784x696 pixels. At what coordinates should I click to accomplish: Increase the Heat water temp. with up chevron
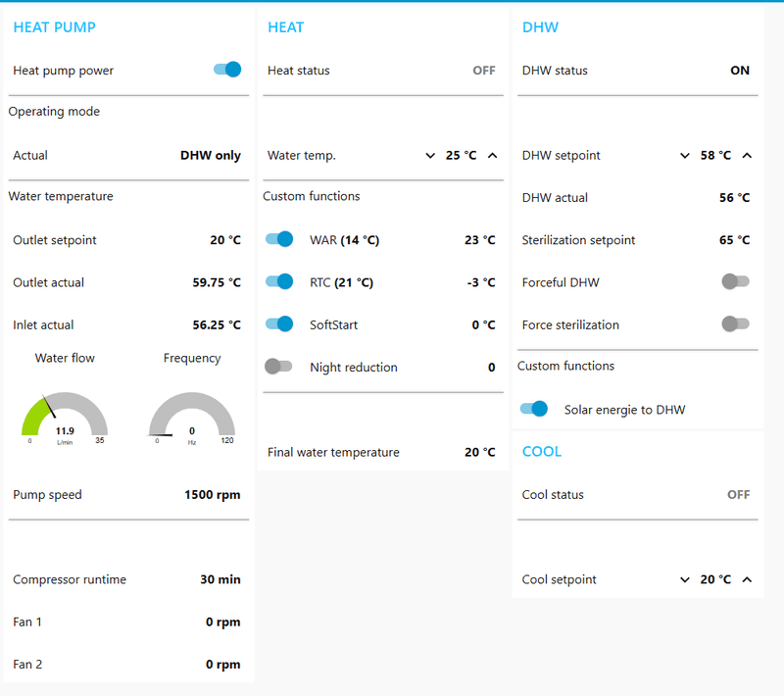coord(493,156)
